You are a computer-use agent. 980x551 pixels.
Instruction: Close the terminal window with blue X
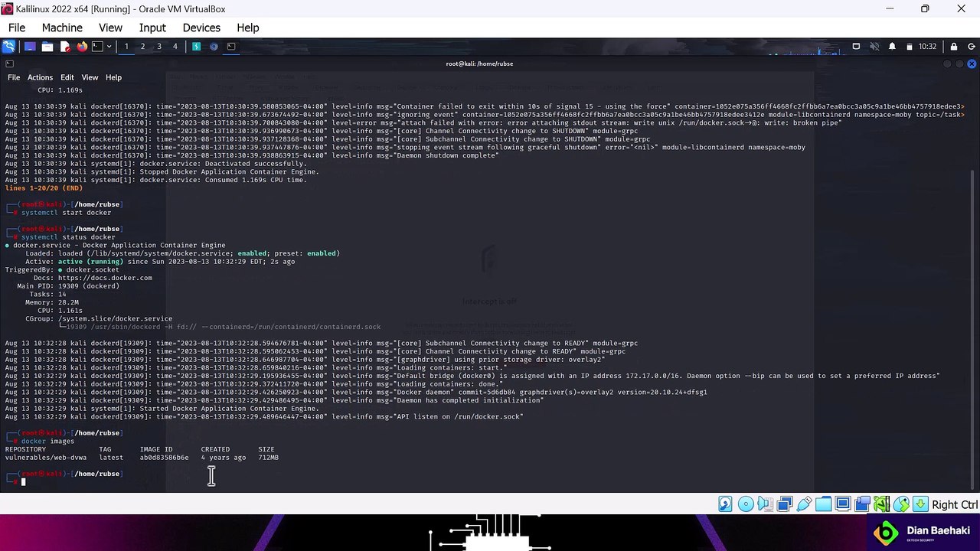coord(972,64)
